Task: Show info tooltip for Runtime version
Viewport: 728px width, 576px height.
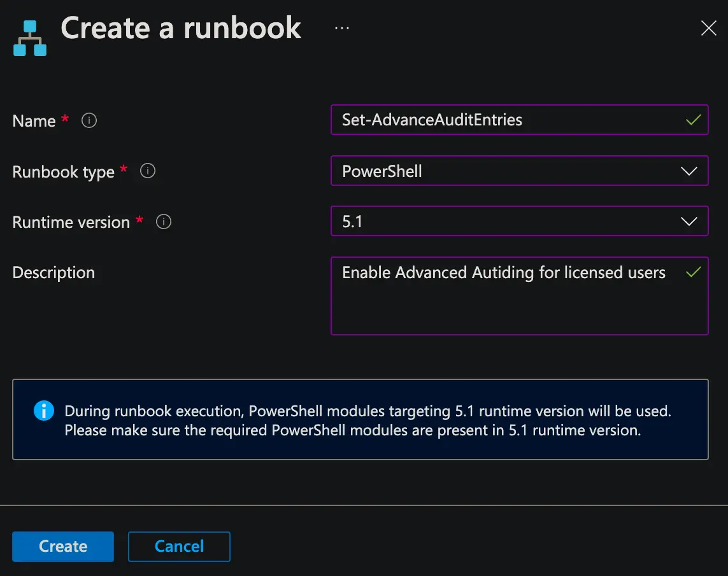Action: (164, 221)
